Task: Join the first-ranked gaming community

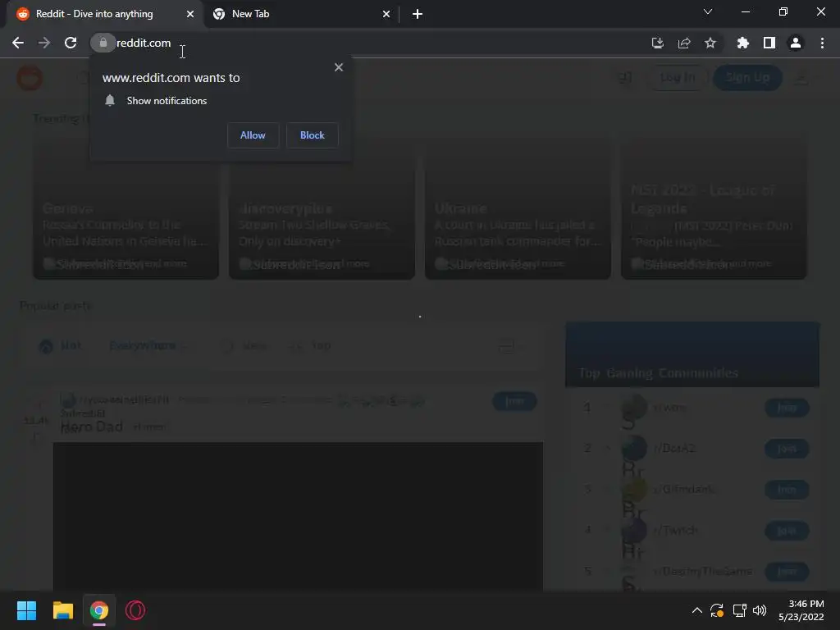Action: [x=787, y=408]
